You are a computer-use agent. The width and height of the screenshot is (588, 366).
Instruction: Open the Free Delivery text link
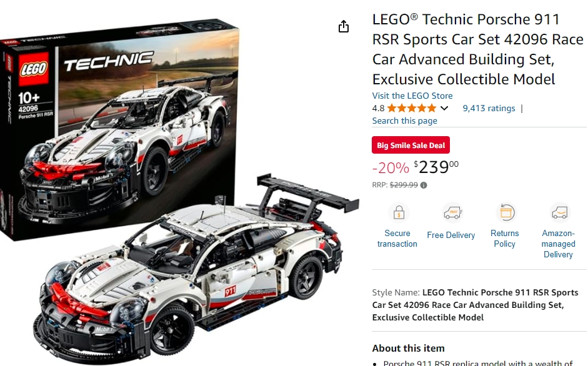point(451,235)
